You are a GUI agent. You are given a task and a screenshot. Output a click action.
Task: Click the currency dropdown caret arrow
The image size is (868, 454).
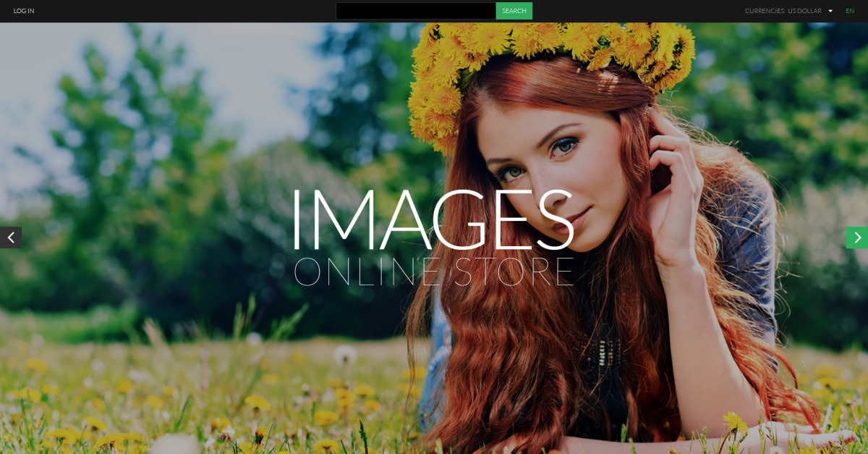pyautogui.click(x=830, y=11)
